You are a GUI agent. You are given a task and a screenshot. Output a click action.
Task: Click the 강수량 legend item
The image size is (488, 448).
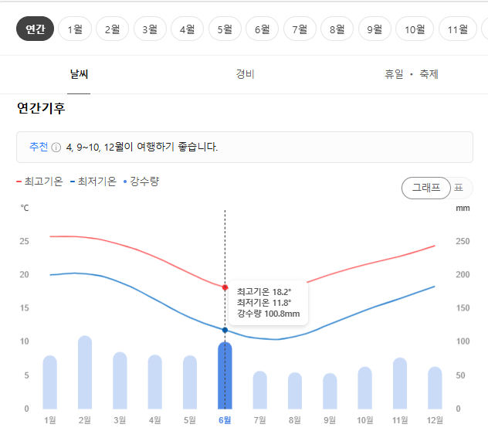(x=141, y=182)
